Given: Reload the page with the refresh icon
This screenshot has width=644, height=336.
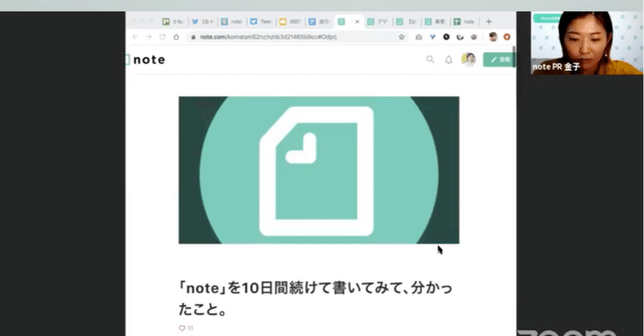Looking at the screenshot, I should click(x=163, y=37).
